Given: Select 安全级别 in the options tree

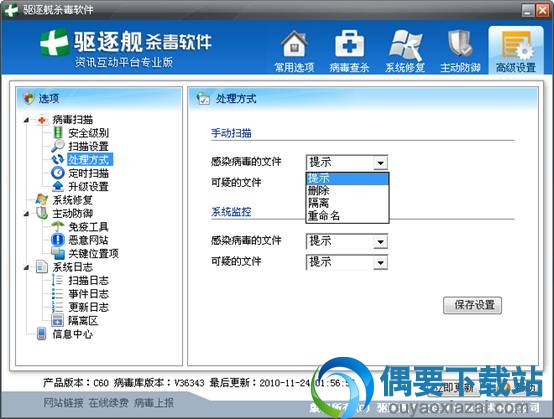Looking at the screenshot, I should [x=88, y=133].
